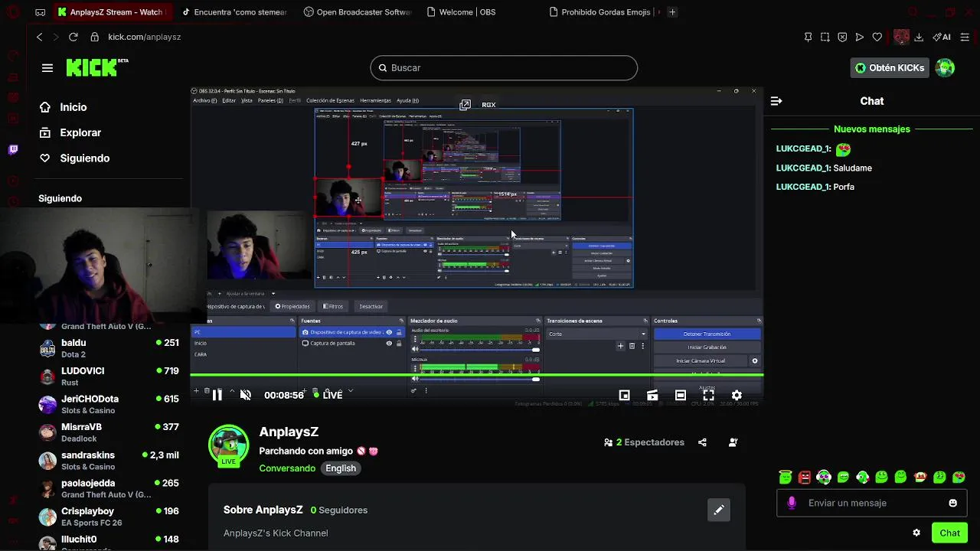
Task: Open paolaojedda channel in following list
Action: point(109,488)
